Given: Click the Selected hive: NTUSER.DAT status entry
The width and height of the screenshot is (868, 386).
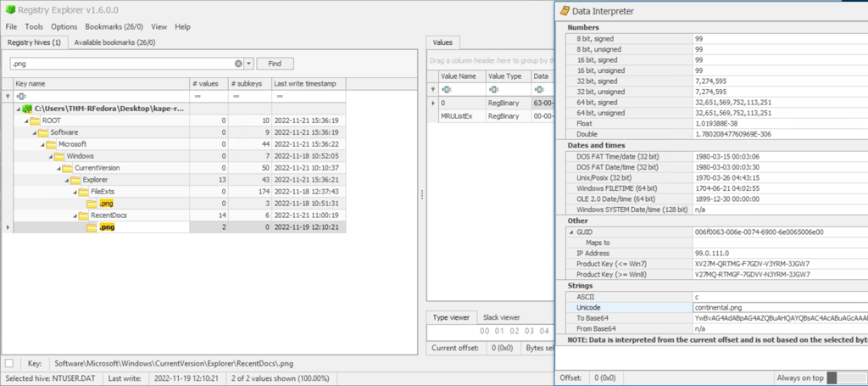Looking at the screenshot, I should [x=52, y=379].
